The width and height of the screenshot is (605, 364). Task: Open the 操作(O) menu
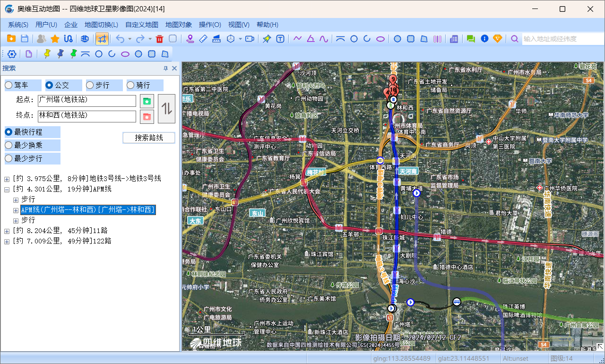tap(210, 25)
